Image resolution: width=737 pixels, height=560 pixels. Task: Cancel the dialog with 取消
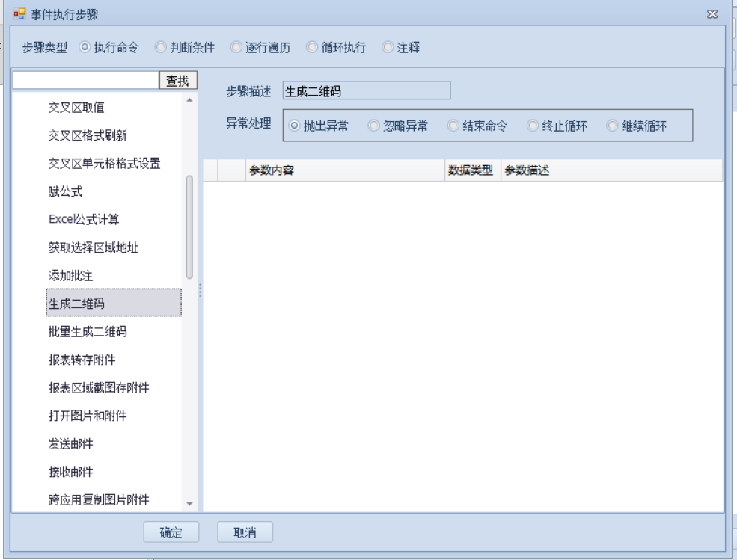(245, 532)
